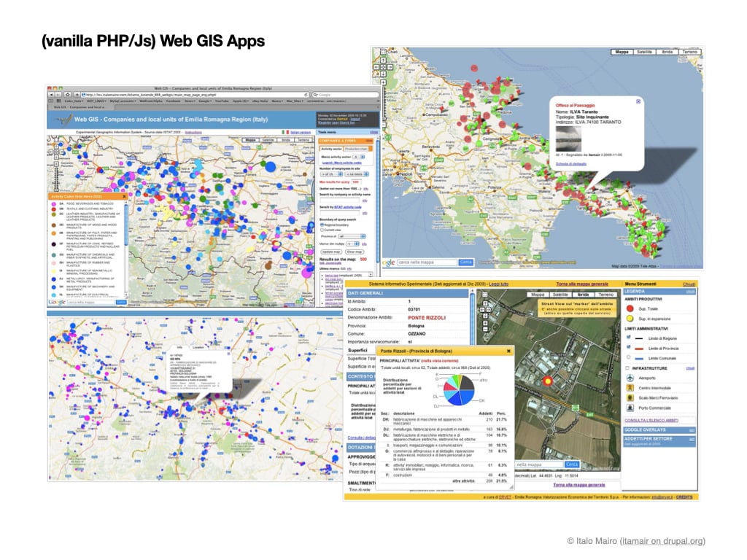Click Aeroporto airplane icon in legend
The width and height of the screenshot is (747, 560).
coord(630,378)
